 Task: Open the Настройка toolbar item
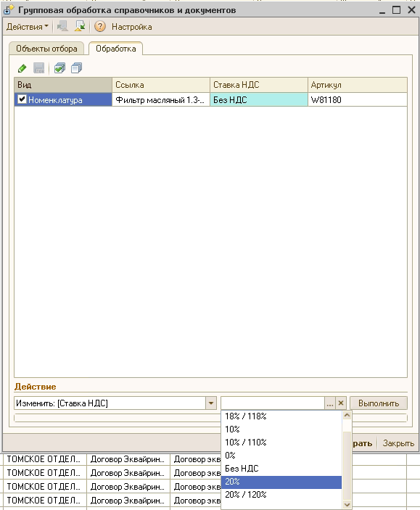point(132,27)
